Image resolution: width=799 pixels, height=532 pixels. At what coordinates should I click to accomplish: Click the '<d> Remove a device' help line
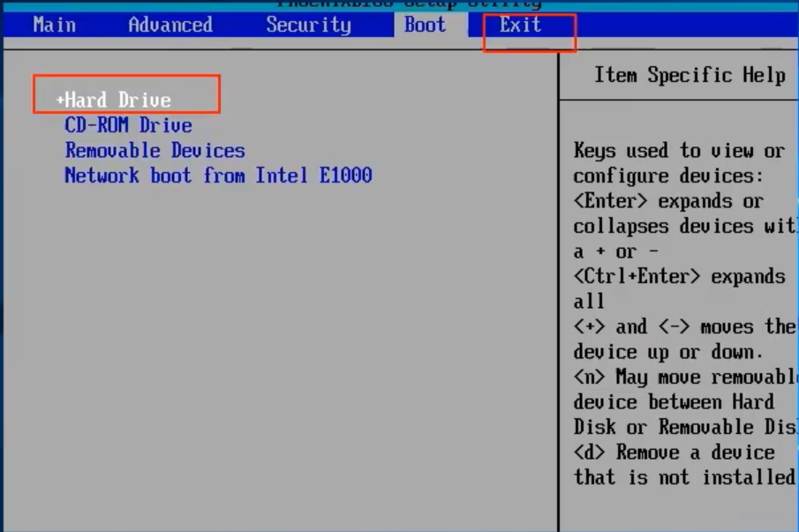coord(674,452)
